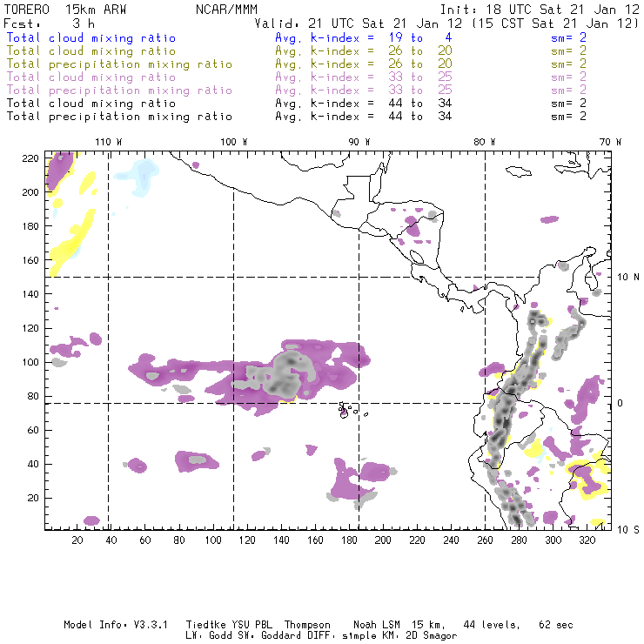Select 'Avg. k-index = 19 to 4' text
The image size is (644, 644).
click(x=364, y=37)
